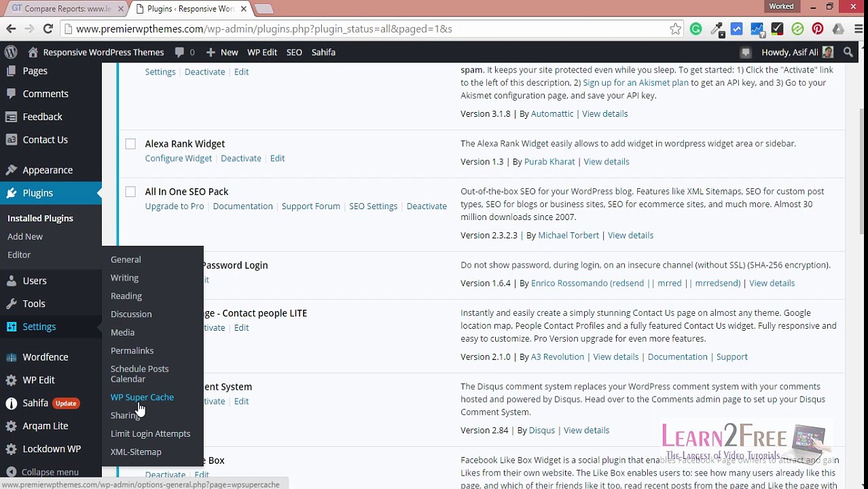Click the search magnifier in admin bar
868x489 pixels.
848,52
